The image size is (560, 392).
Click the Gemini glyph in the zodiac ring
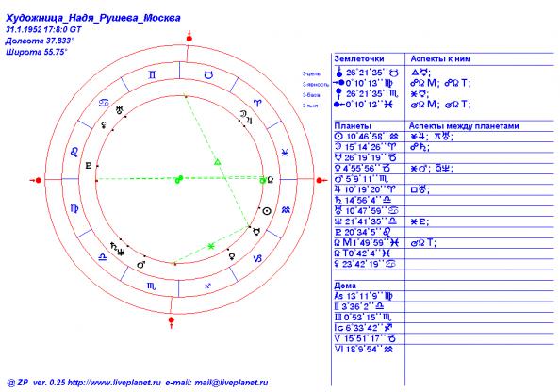pos(152,75)
